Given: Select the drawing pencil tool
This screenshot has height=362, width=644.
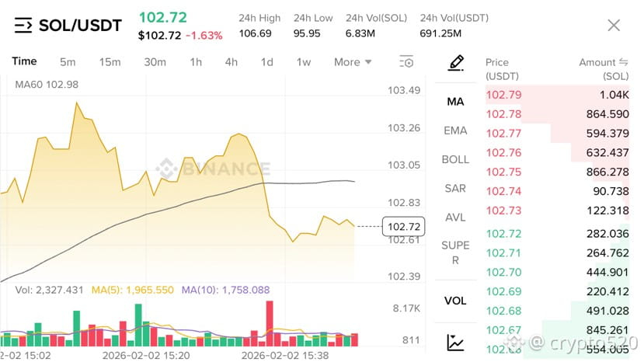Looking at the screenshot, I should pos(455,62).
